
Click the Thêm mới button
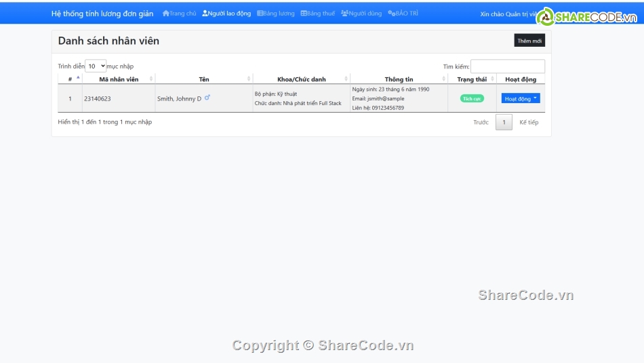pyautogui.click(x=529, y=41)
